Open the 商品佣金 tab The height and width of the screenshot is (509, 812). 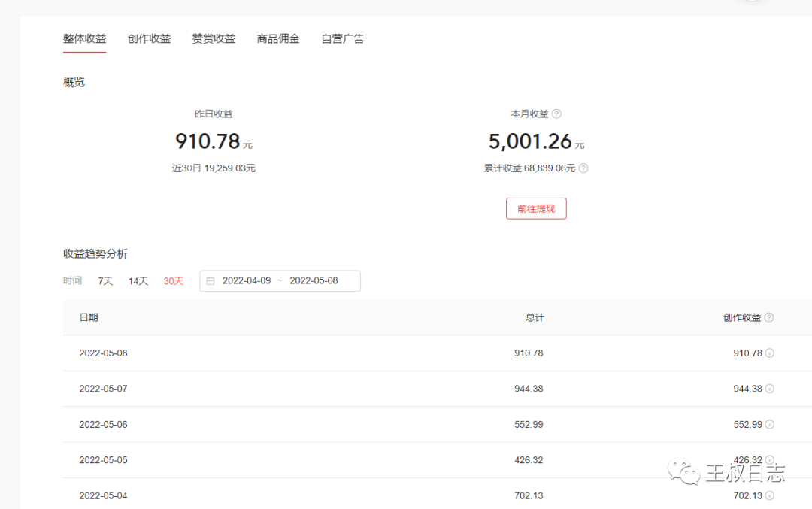point(278,39)
